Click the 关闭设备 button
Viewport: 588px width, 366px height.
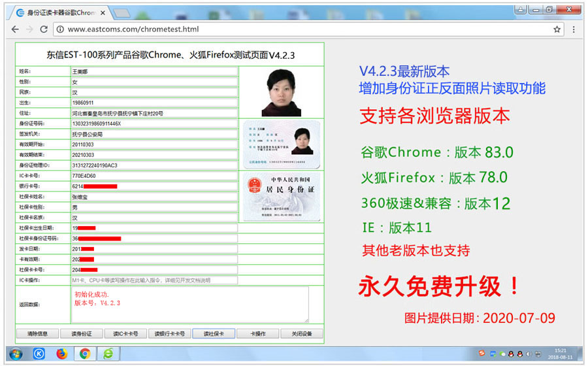coord(302,334)
